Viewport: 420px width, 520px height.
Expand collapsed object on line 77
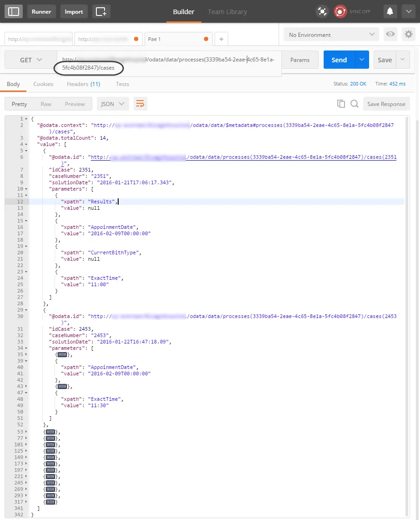[x=50, y=439]
